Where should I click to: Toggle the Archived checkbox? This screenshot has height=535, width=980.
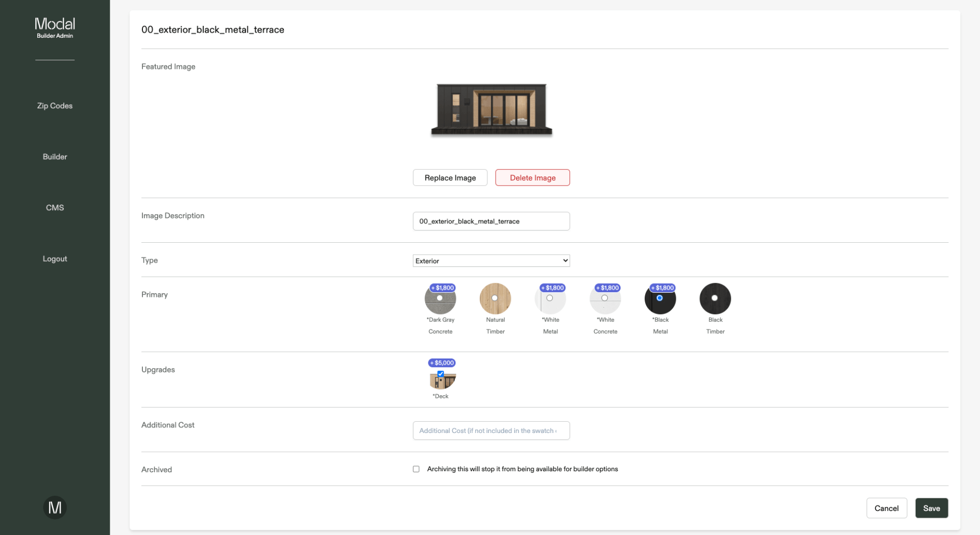(416, 469)
